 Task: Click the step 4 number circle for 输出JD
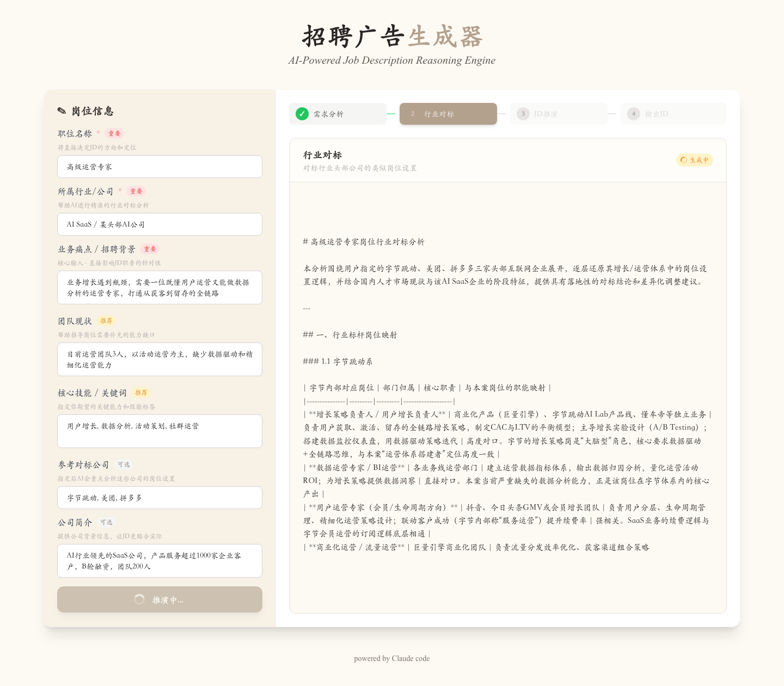[634, 114]
